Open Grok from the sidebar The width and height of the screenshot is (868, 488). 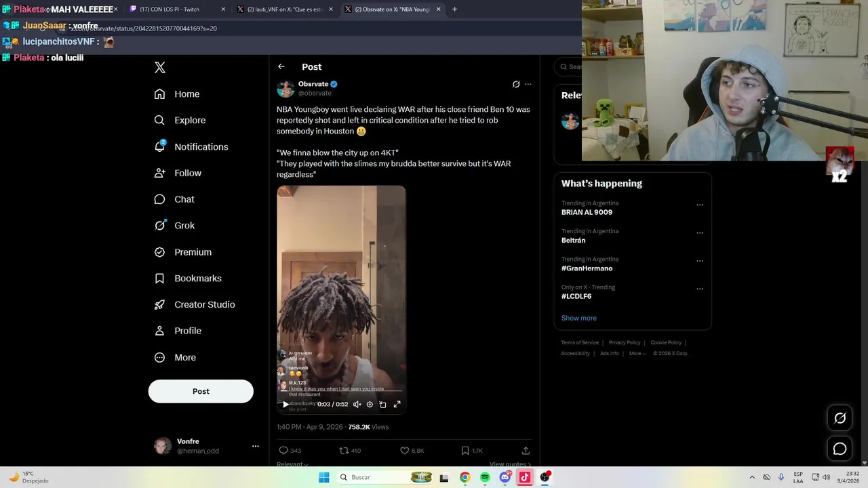[174, 226]
